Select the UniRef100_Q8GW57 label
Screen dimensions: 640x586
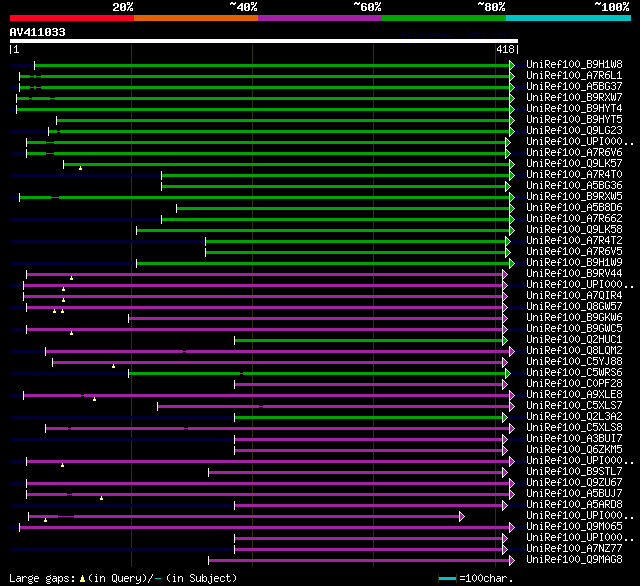point(574,306)
